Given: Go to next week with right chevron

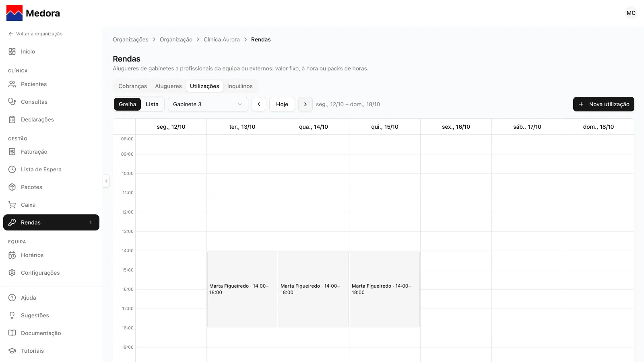Looking at the screenshot, I should [305, 104].
